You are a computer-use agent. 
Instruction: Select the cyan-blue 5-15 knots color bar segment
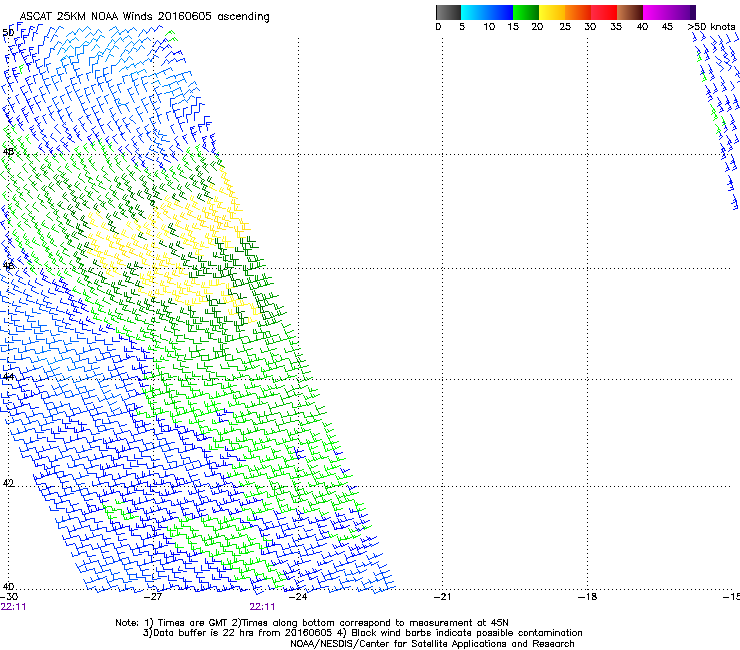(x=487, y=12)
